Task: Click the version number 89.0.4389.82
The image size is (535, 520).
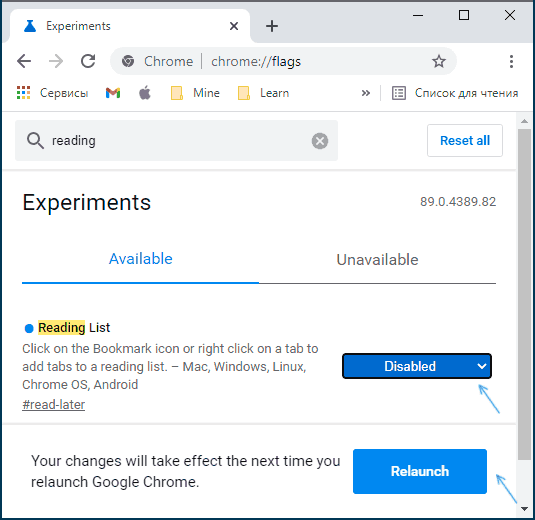Action: click(458, 202)
